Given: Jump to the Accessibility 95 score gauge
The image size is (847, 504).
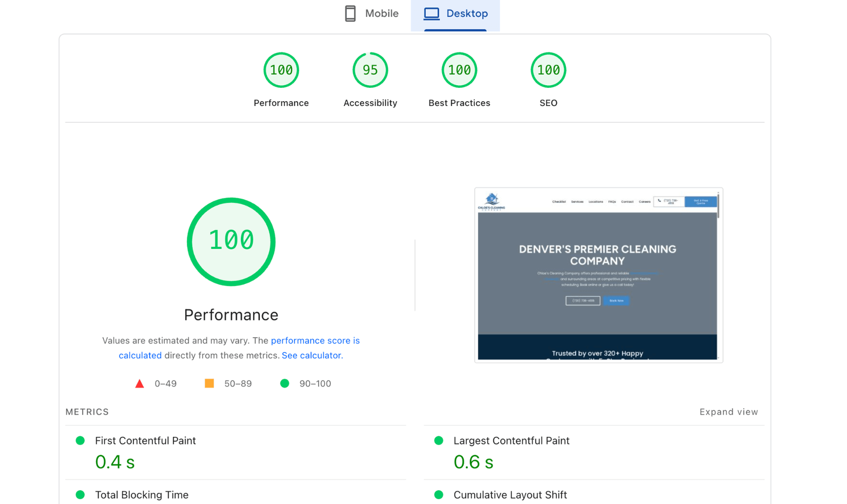Looking at the screenshot, I should [x=370, y=70].
